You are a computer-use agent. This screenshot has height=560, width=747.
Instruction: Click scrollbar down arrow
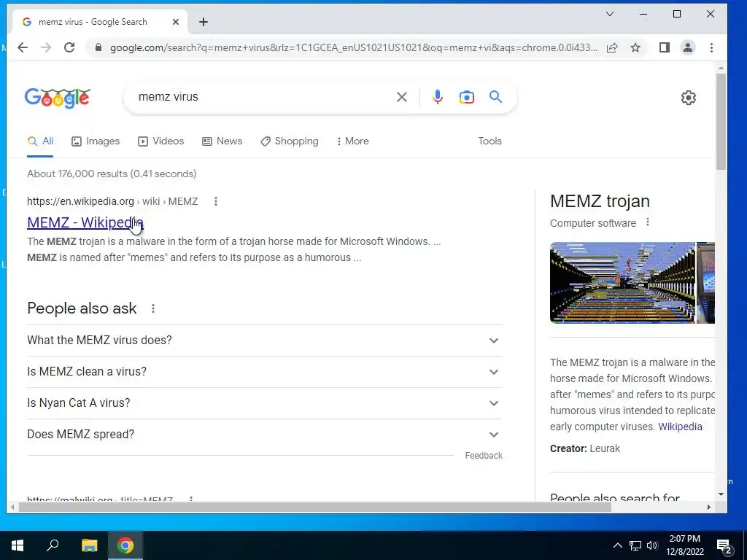[x=721, y=495]
